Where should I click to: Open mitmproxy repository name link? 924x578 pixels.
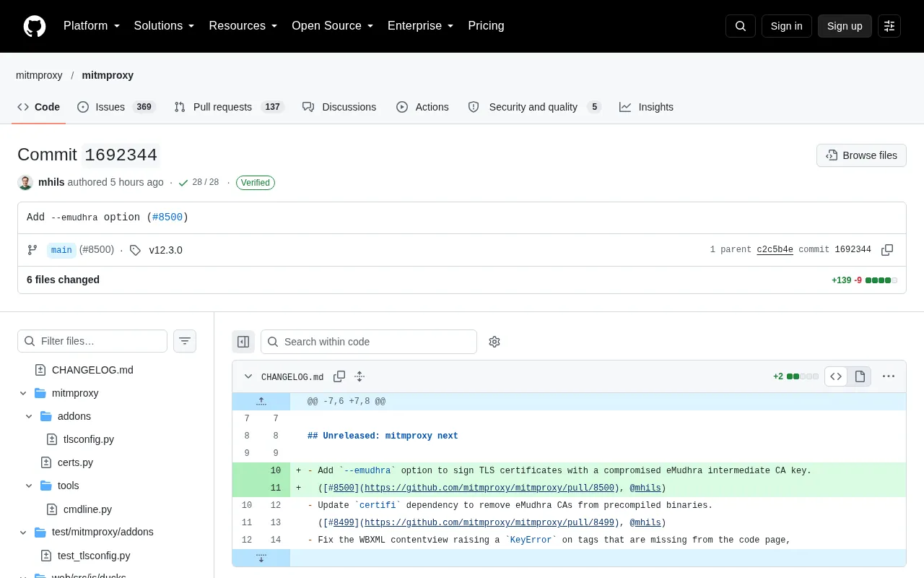coord(108,75)
